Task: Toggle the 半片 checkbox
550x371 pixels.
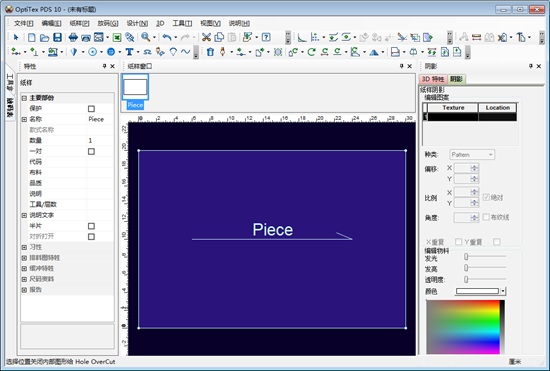Action: (91, 226)
